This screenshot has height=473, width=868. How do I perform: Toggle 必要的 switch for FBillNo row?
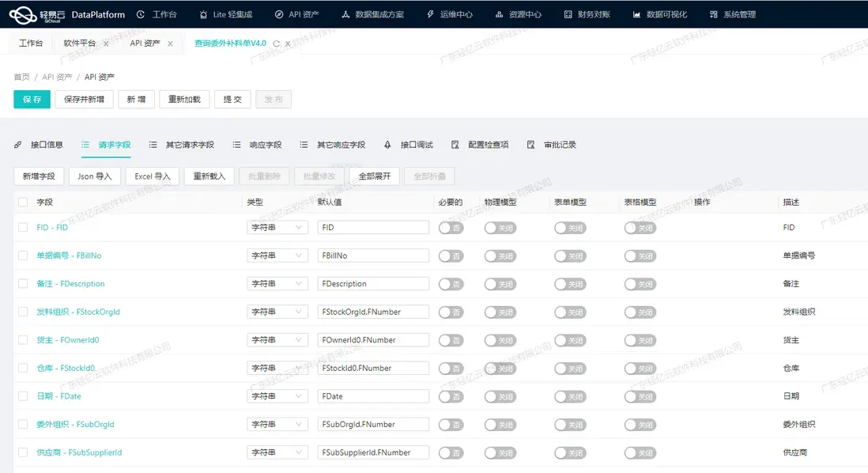click(x=451, y=255)
